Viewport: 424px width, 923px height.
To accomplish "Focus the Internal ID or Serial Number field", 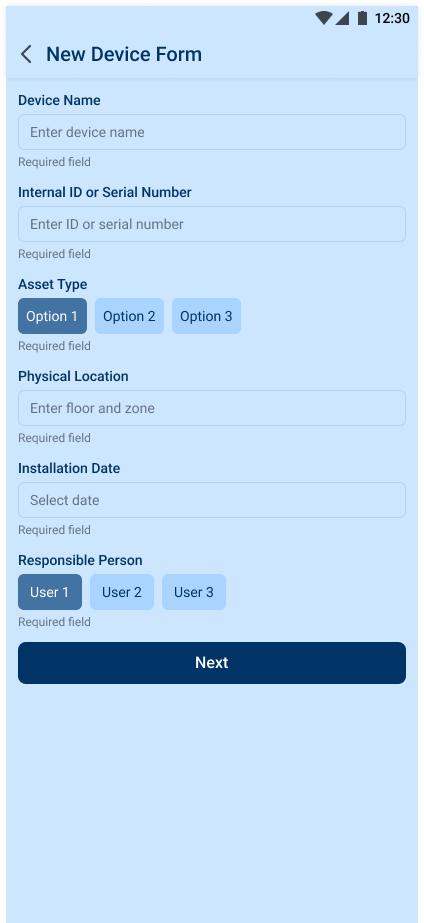I will click(x=212, y=224).
